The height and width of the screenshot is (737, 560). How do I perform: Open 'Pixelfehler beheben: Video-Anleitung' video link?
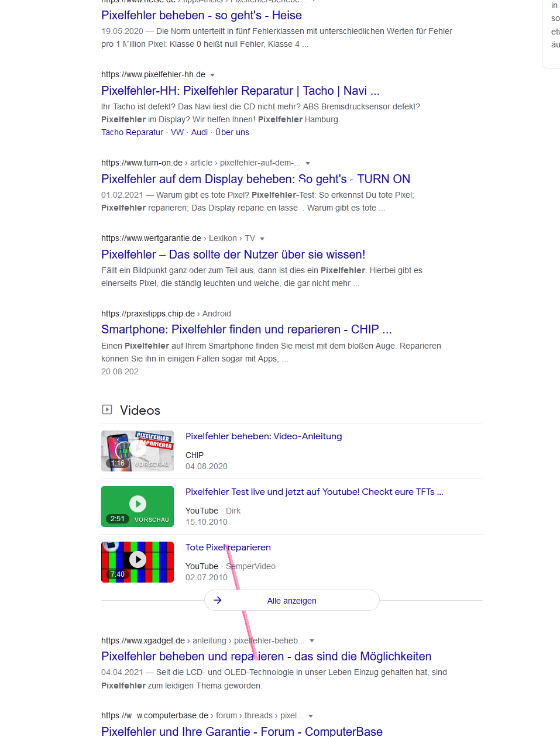[264, 436]
